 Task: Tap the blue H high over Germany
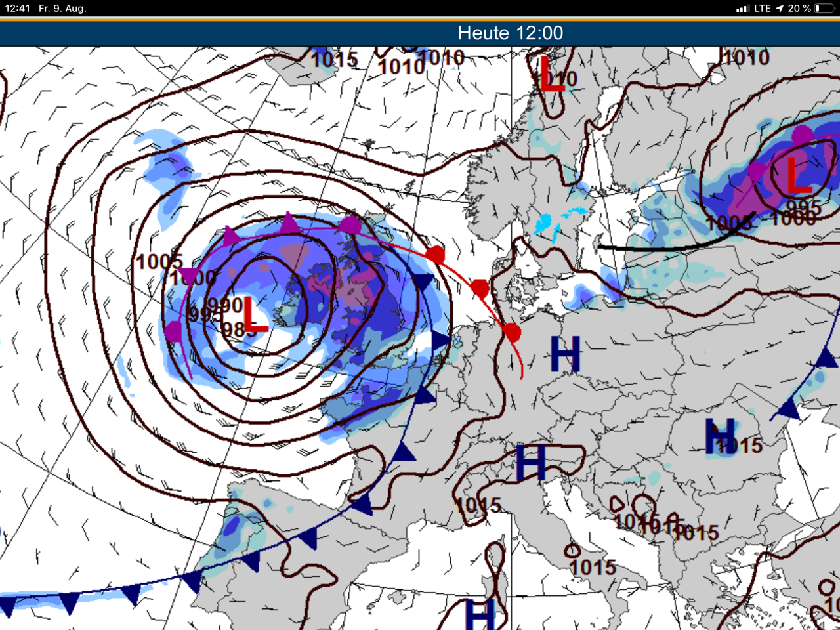pyautogui.click(x=565, y=354)
